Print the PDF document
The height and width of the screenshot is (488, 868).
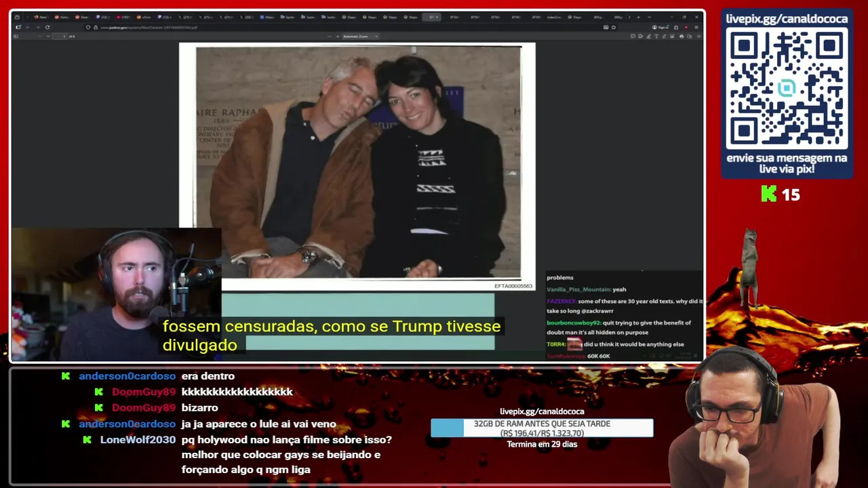(x=682, y=36)
